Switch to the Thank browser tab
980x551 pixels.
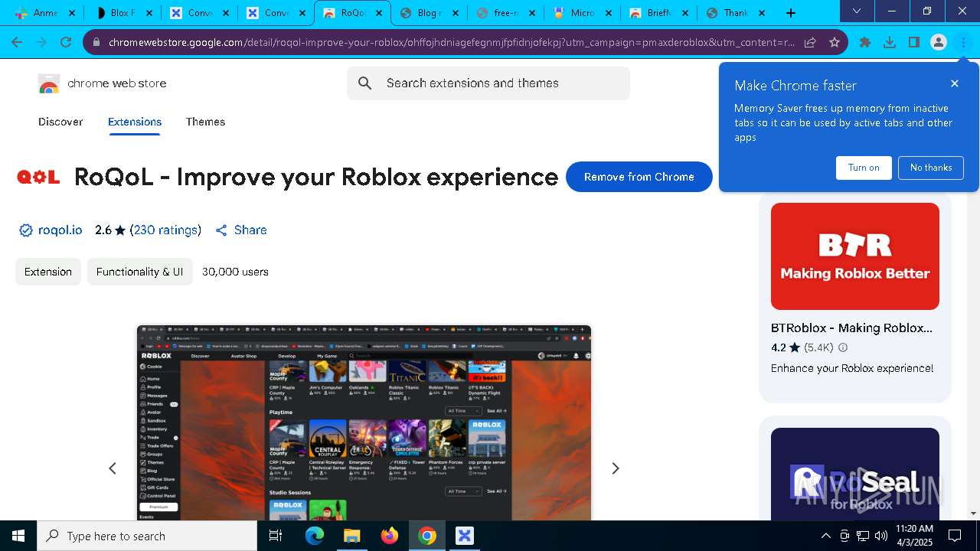click(x=735, y=13)
